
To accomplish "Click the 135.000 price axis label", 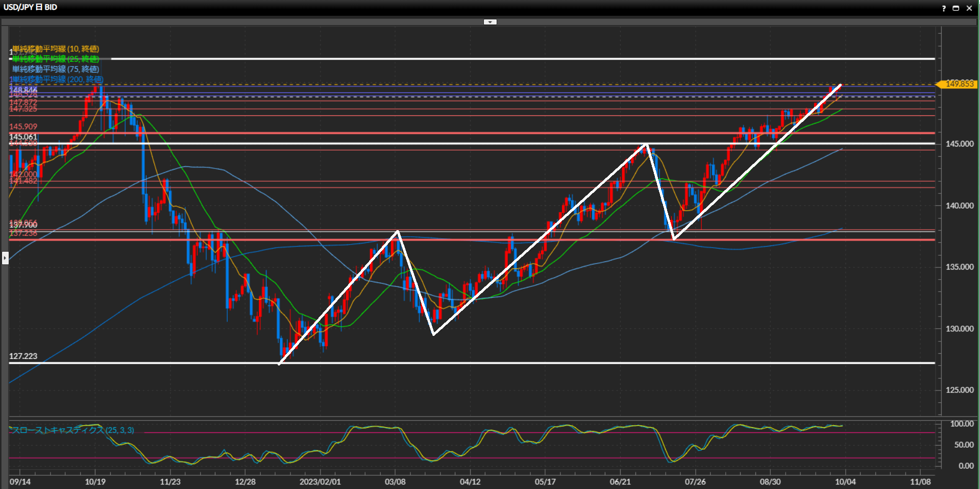I will [x=960, y=267].
